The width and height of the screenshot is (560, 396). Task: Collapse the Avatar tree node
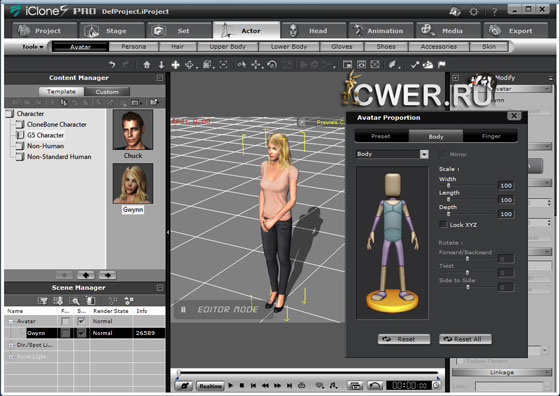click(x=11, y=321)
